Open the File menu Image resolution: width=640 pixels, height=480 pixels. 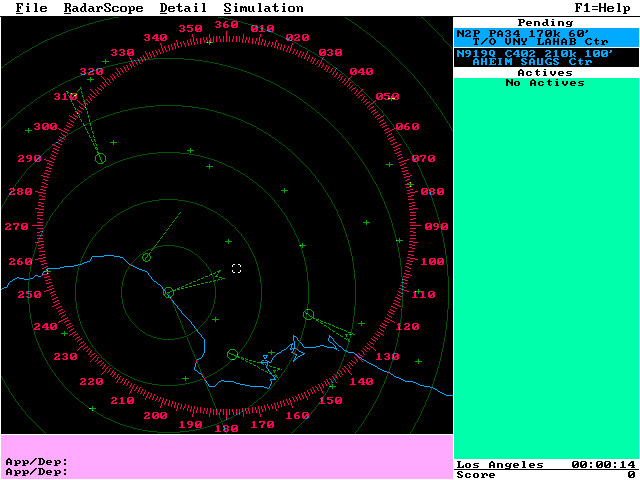point(31,8)
